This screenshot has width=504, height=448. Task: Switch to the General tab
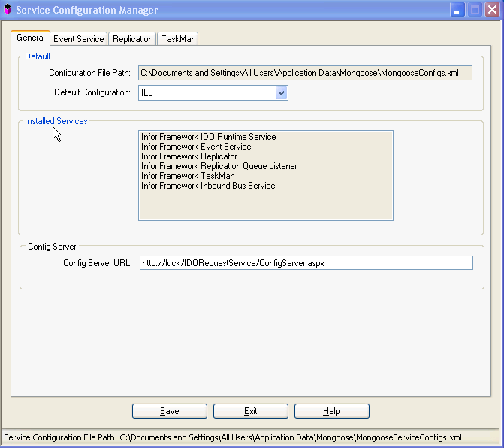(x=31, y=38)
